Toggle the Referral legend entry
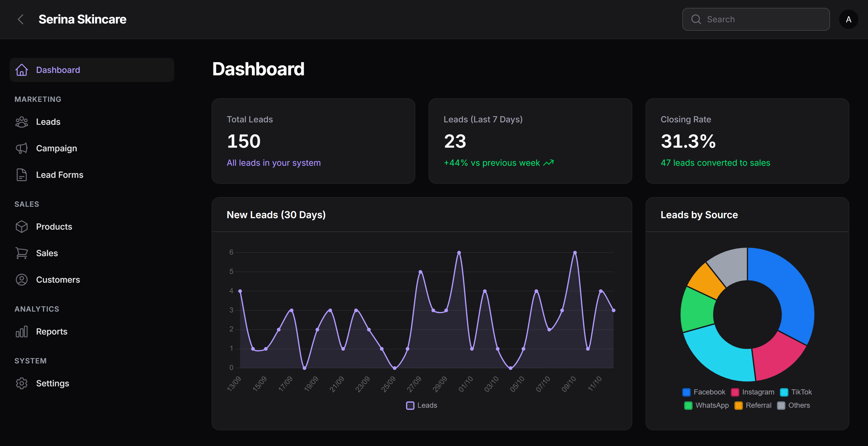 click(753, 405)
